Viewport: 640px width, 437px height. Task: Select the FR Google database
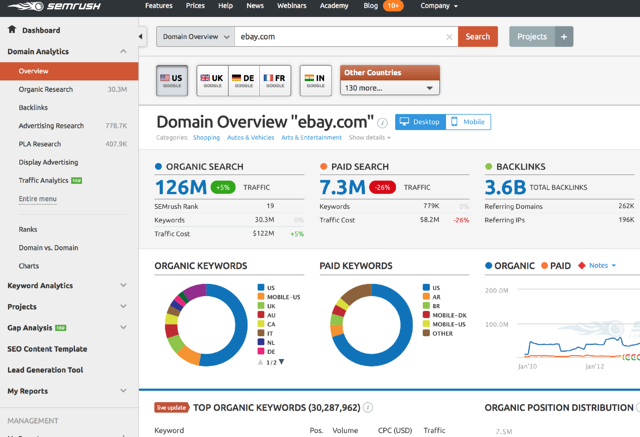point(275,80)
